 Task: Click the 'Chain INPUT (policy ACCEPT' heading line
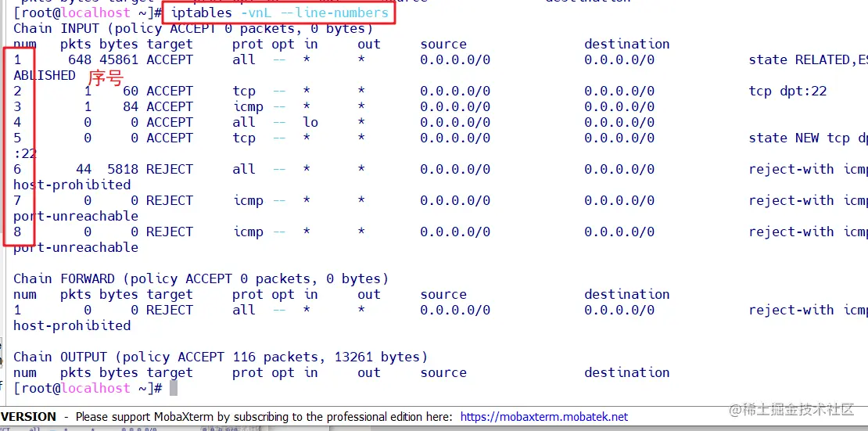pos(193,29)
